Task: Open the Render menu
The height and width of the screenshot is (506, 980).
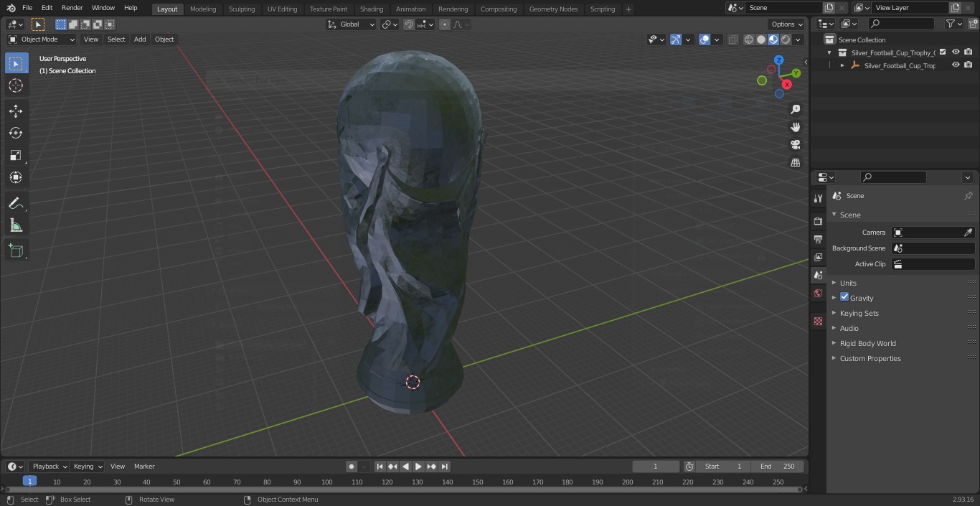Action: point(72,8)
